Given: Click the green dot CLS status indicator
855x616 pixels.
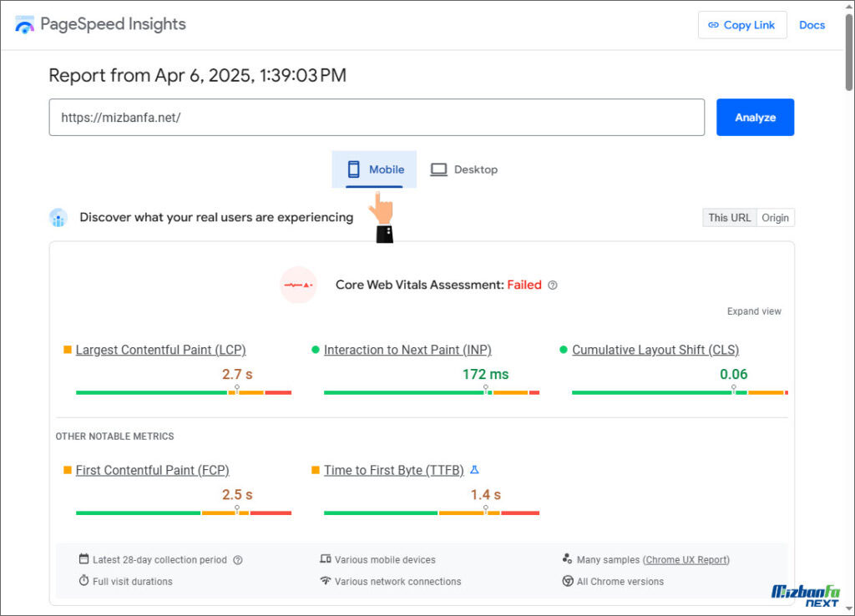Looking at the screenshot, I should pyautogui.click(x=564, y=350).
